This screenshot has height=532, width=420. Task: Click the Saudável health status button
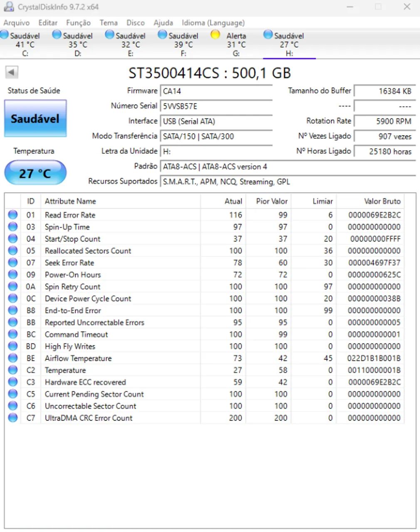pyautogui.click(x=35, y=118)
